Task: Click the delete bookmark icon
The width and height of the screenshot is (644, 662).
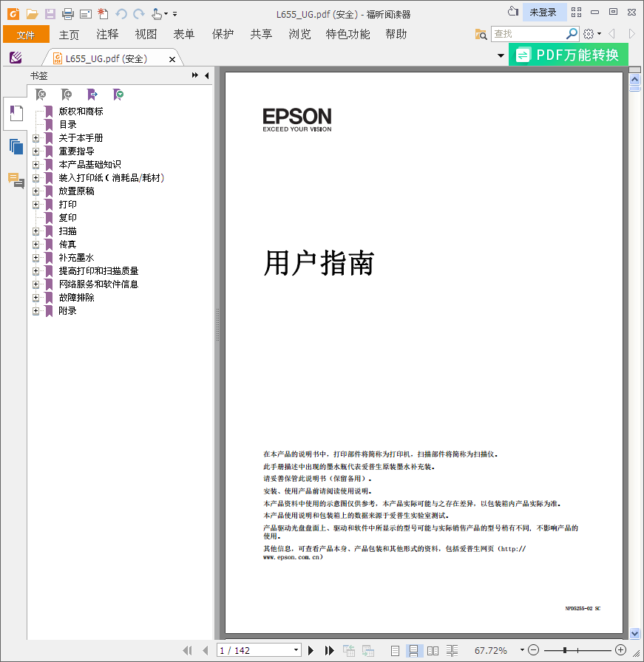Action: tap(41, 95)
